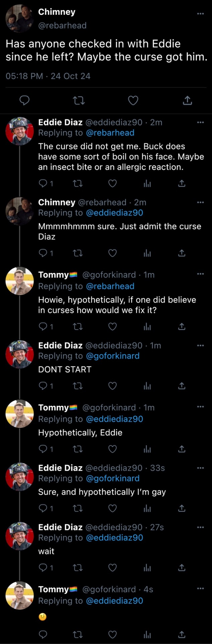Share Eddie's 'wait' reply
Viewport: 212px width, 644px height.
[x=182, y=568]
